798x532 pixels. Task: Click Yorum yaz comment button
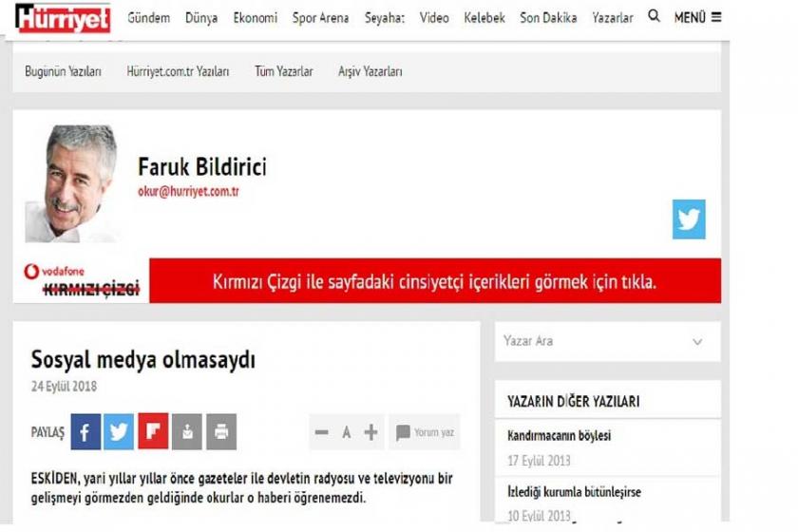(x=425, y=432)
